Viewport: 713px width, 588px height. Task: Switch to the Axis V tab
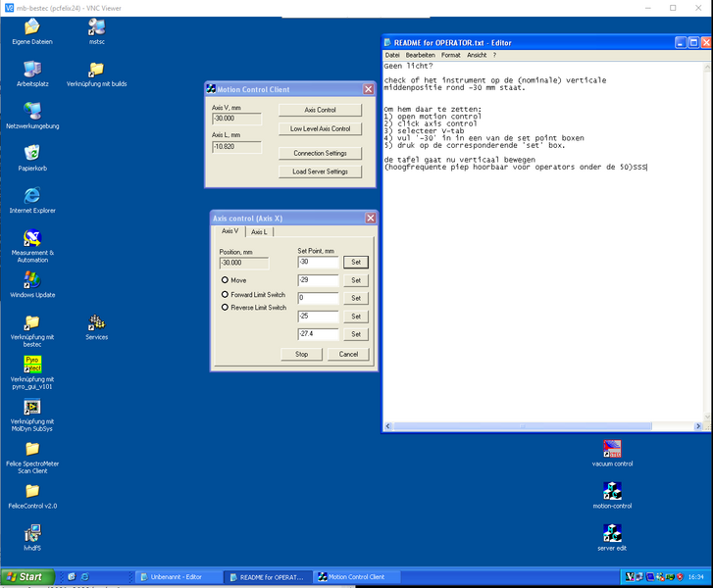pyautogui.click(x=230, y=231)
